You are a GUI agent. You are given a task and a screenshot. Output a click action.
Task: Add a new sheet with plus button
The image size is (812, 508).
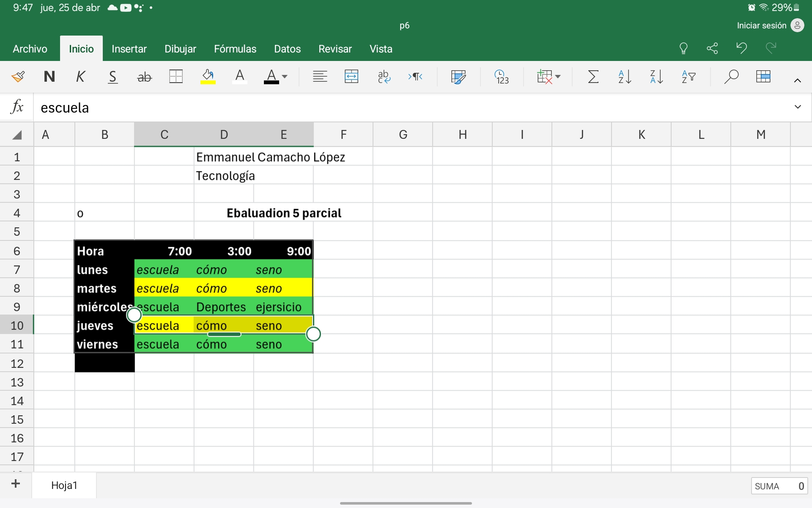click(x=16, y=484)
